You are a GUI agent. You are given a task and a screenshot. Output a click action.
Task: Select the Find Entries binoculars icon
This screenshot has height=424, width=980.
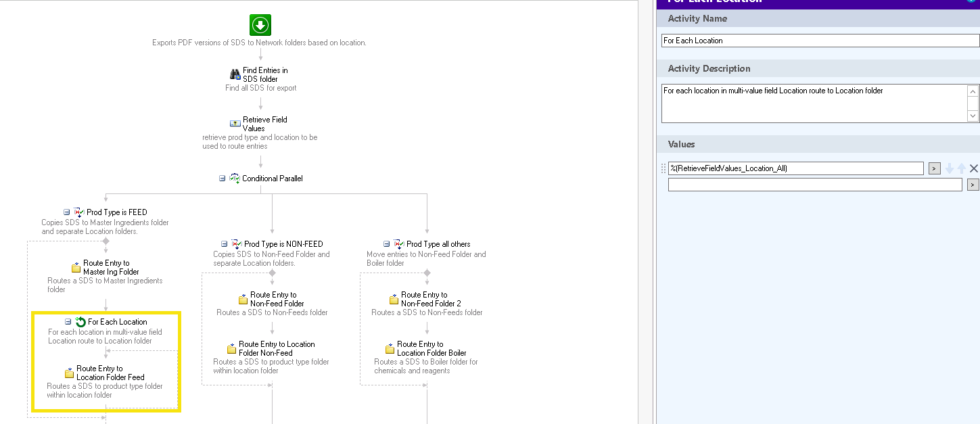tap(235, 74)
